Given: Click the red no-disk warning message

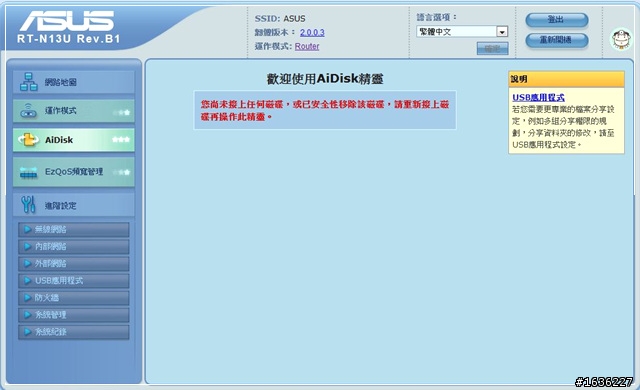Looking at the screenshot, I should pos(325,111).
